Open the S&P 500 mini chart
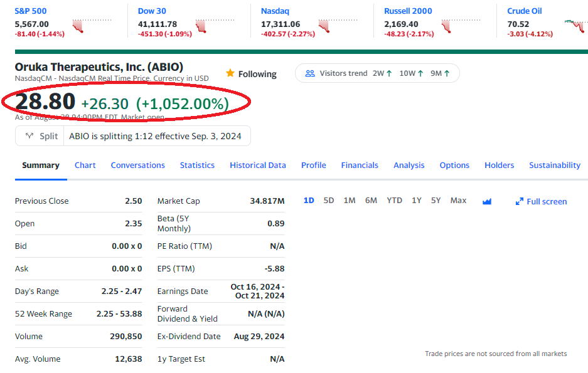 (92, 26)
